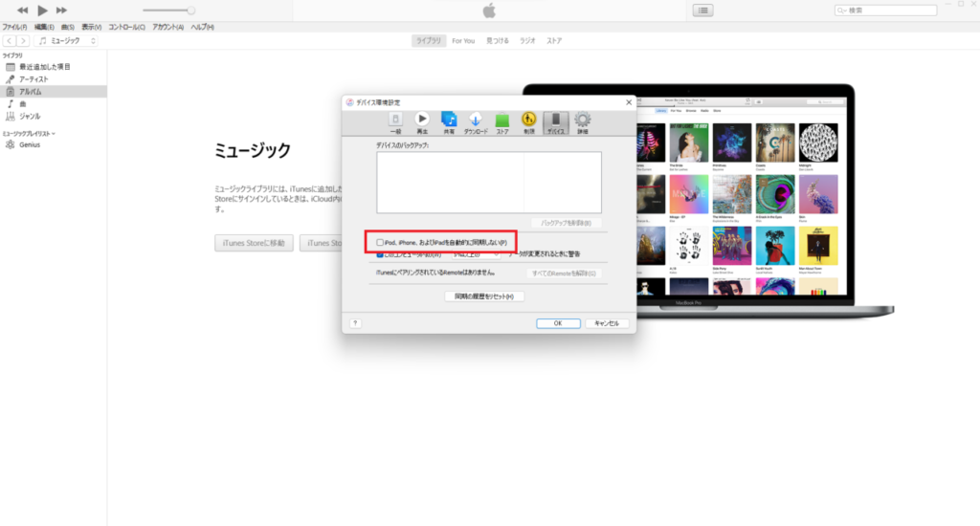This screenshot has height=526, width=980.
Task: Open the アカウント(A) menu
Action: pos(168,27)
